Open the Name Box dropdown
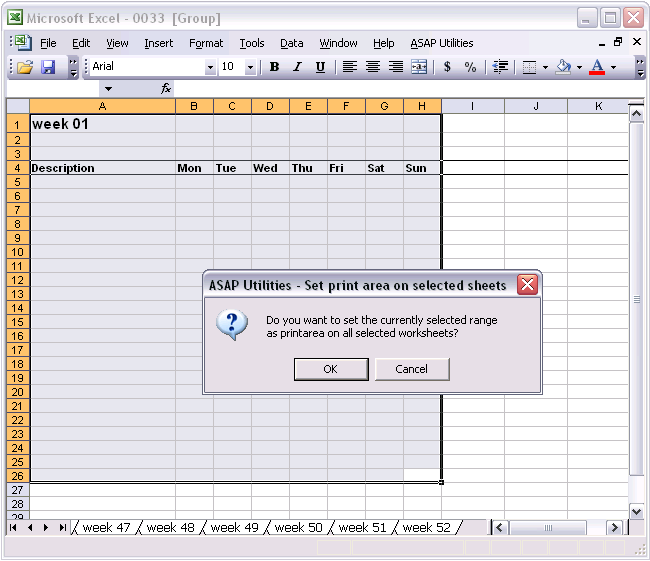Viewport: 650px width, 561px height. [x=109, y=89]
